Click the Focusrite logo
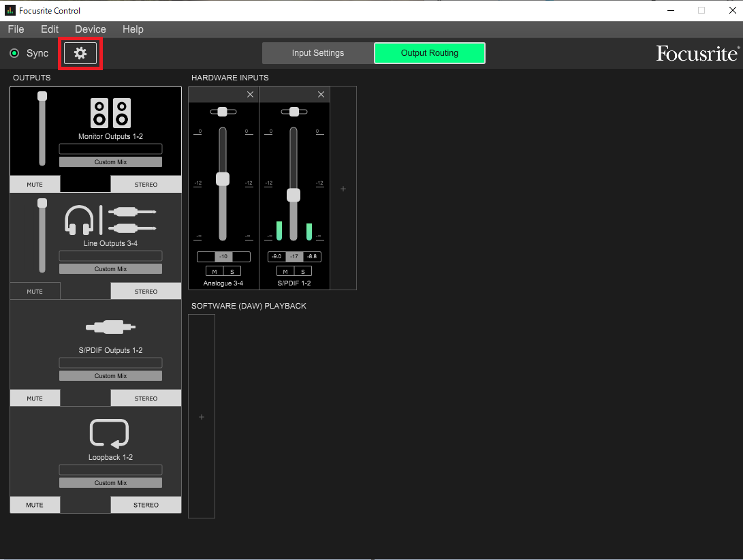Viewport: 743px width, 560px height. [697, 54]
